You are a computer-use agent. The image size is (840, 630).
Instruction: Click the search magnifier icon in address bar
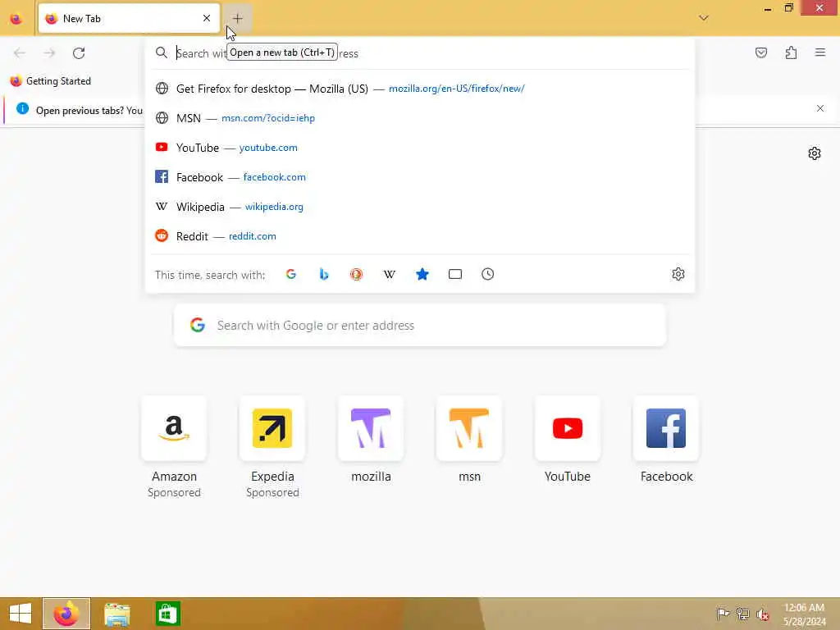point(162,52)
